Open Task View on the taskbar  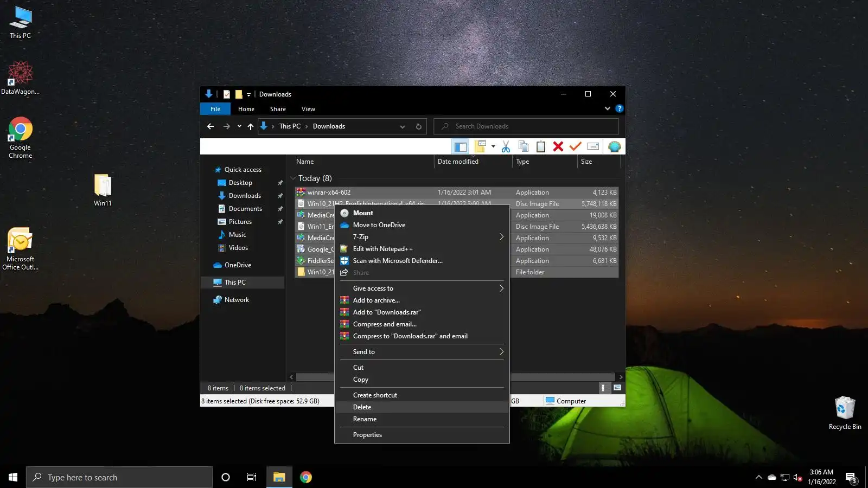[252, 477]
